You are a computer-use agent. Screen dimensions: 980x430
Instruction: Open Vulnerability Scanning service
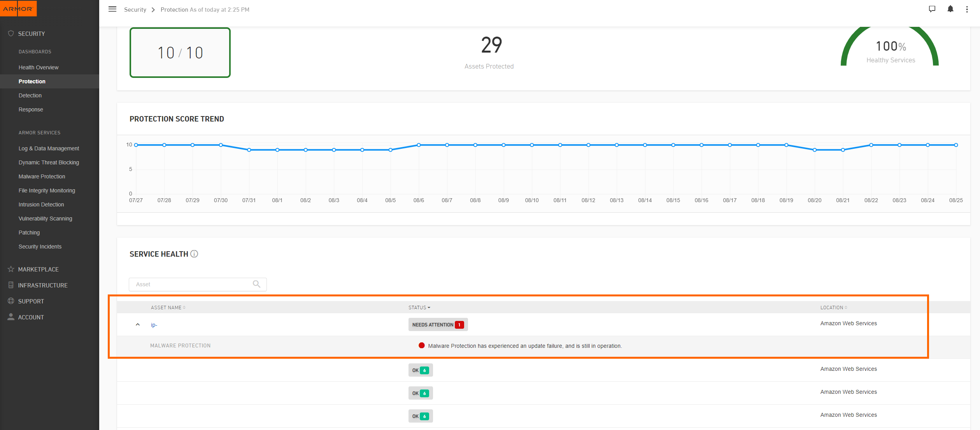coord(45,219)
